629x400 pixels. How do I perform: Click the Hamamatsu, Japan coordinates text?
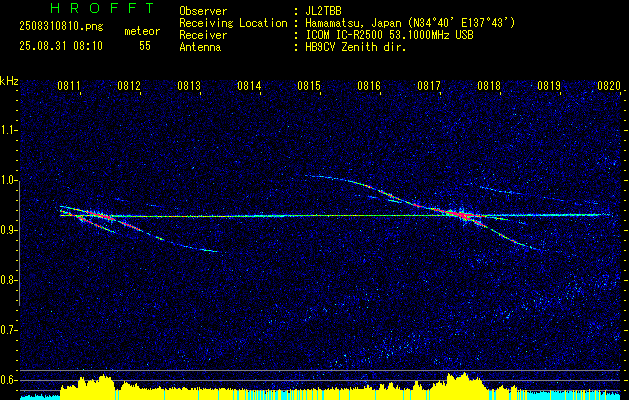click(x=410, y=23)
